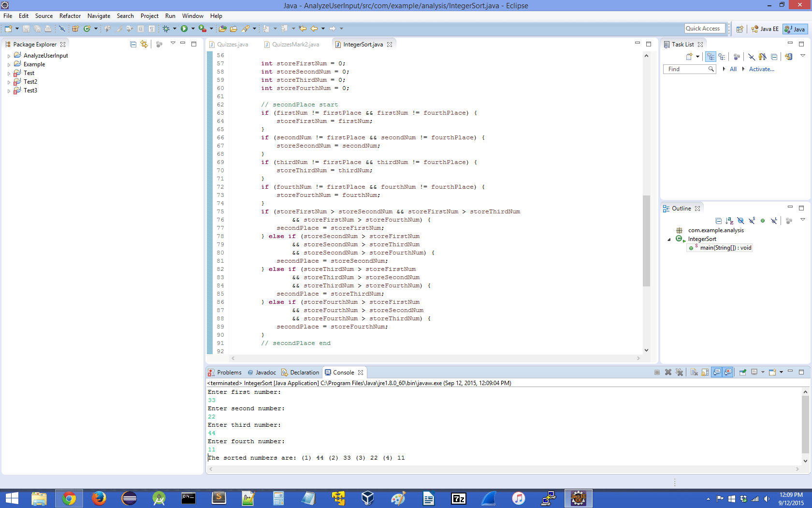Remove all terminated launches in the Console toolbar
Screen dimensions: 812x508
tap(680, 372)
